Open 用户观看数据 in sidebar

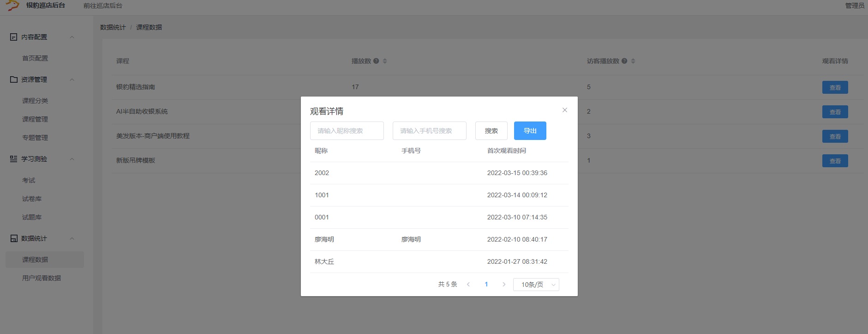point(42,278)
